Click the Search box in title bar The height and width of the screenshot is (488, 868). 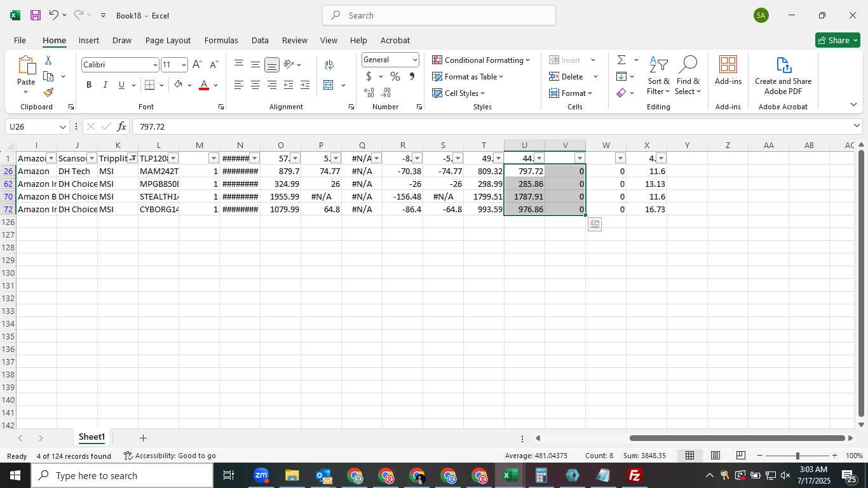click(x=439, y=15)
